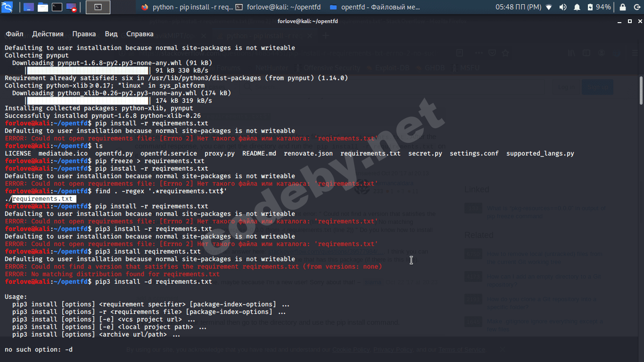
Task: Open the Kali dragon applications menu
Action: [x=8, y=7]
